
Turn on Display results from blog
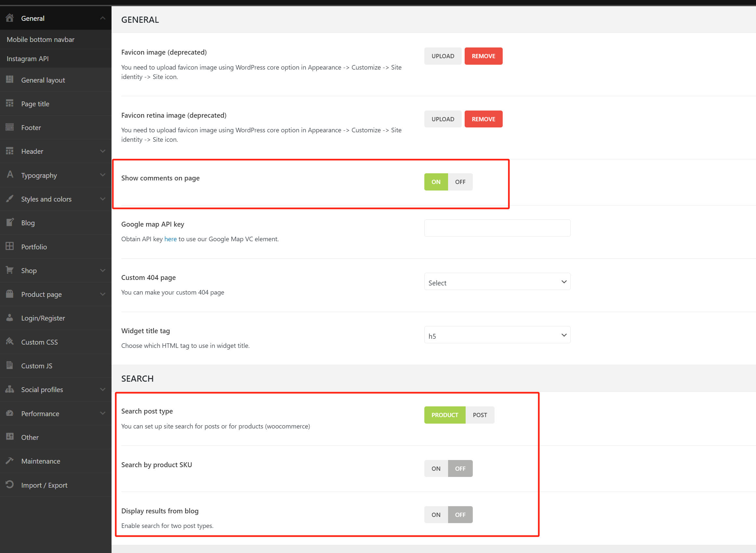pos(436,515)
